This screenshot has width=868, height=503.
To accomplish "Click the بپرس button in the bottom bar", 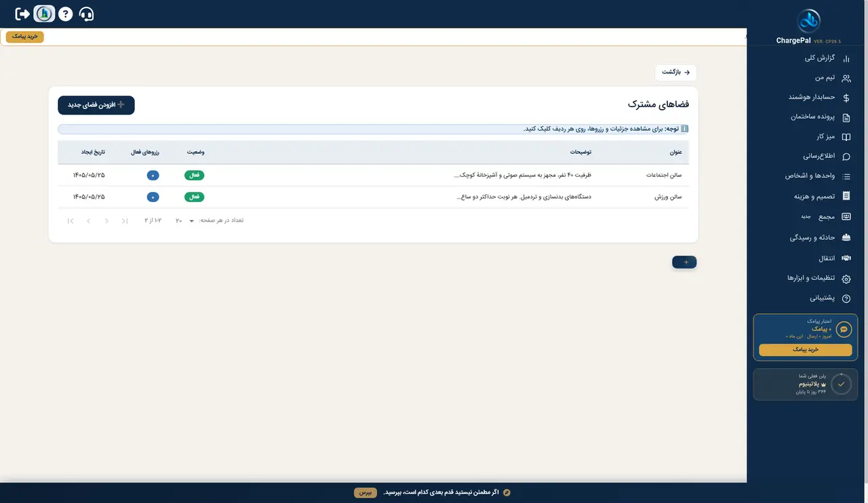I will [365, 492].
